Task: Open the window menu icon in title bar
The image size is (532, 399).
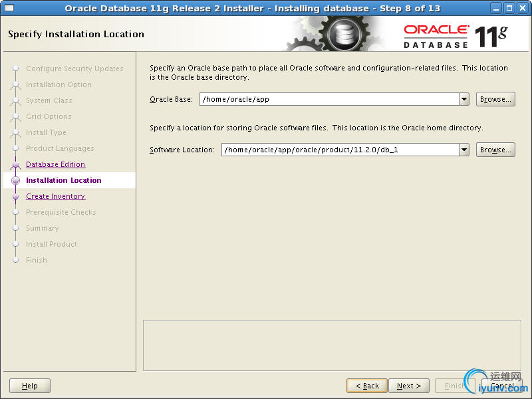Action: point(9,8)
